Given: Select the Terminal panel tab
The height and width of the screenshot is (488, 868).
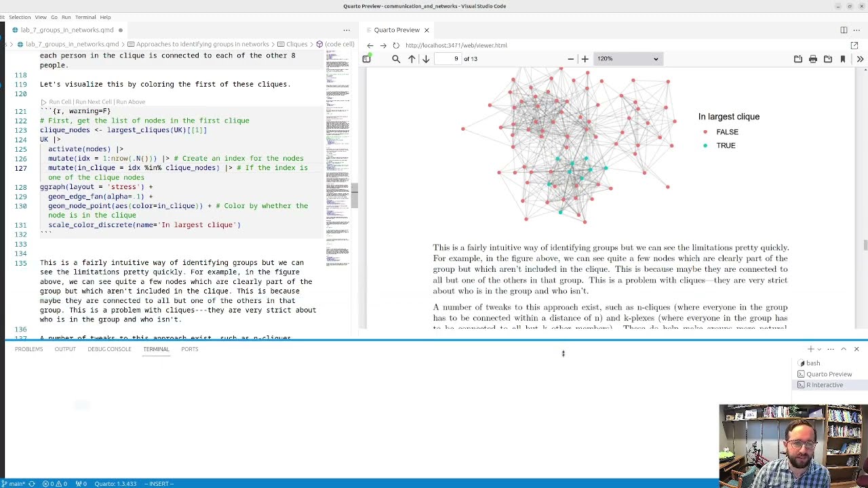Looking at the screenshot, I should point(156,349).
